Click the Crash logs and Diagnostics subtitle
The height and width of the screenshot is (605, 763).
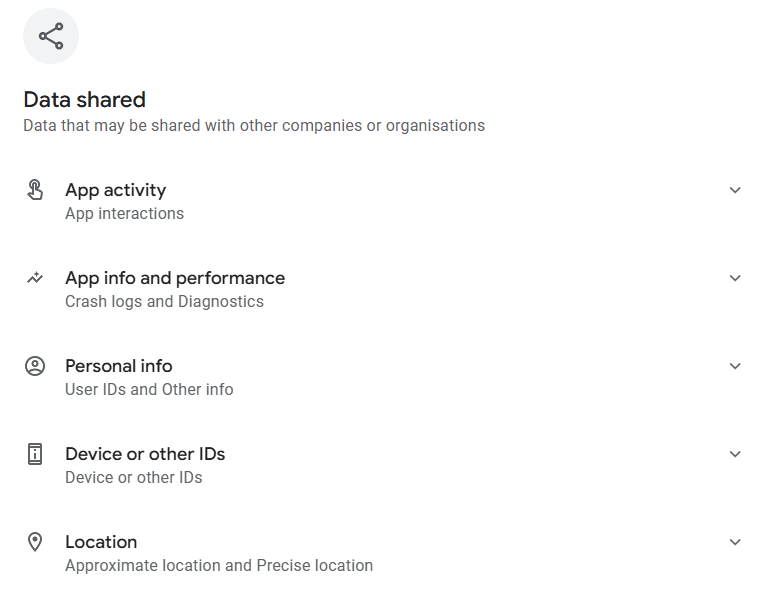coord(164,302)
